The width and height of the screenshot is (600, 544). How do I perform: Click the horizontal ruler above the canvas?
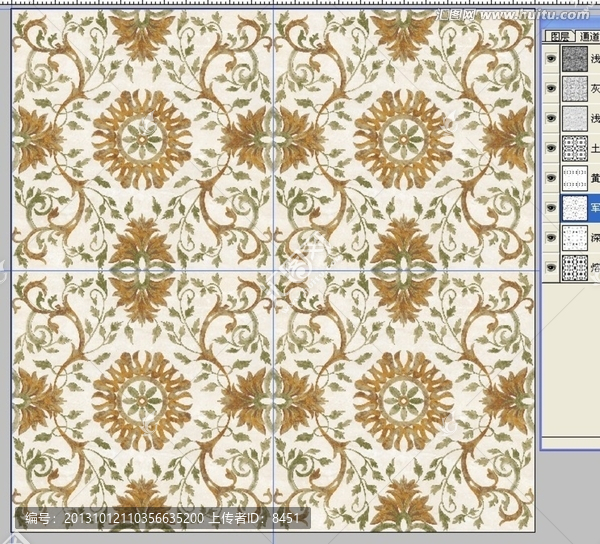(300, 2)
